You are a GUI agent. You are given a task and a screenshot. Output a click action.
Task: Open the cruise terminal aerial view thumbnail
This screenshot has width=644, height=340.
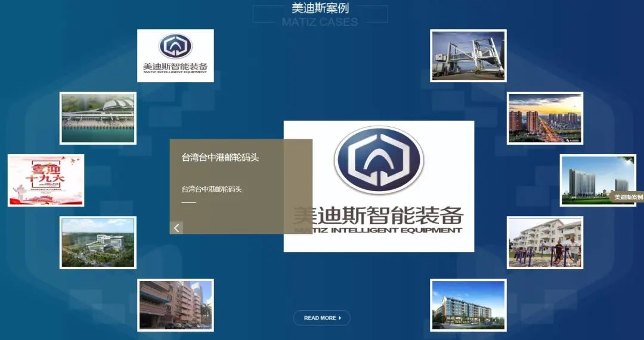98,118
